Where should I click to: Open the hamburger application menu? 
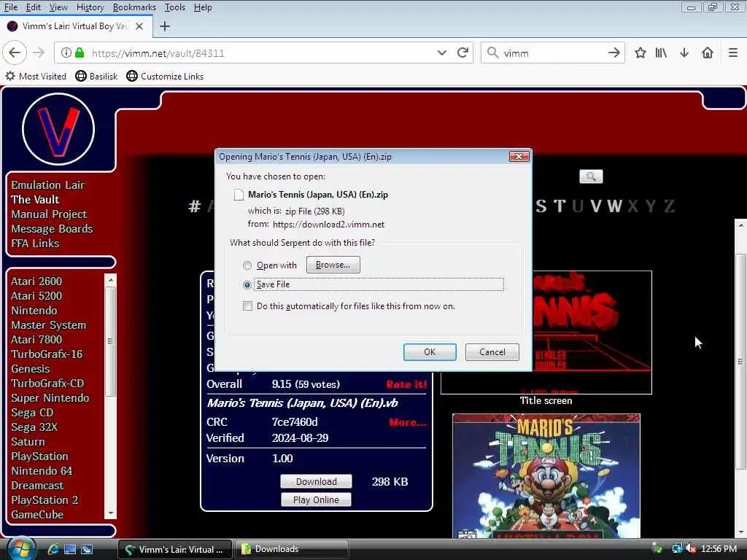[732, 52]
